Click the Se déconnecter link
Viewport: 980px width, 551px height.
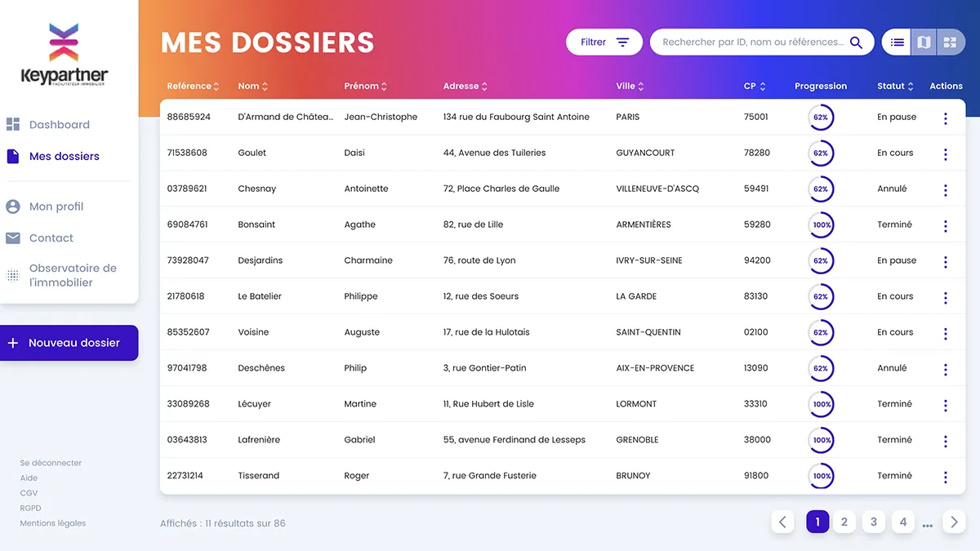point(51,463)
